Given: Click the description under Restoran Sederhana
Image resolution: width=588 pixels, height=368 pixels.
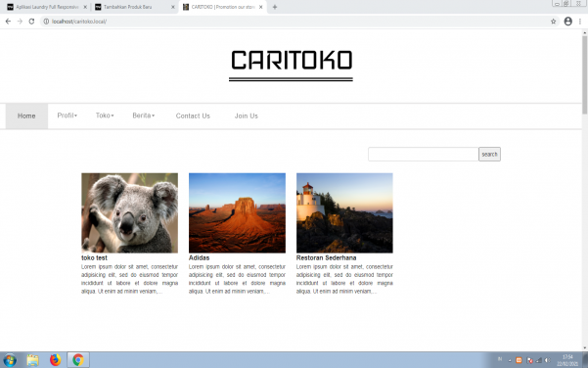Looking at the screenshot, I should coord(344,279).
